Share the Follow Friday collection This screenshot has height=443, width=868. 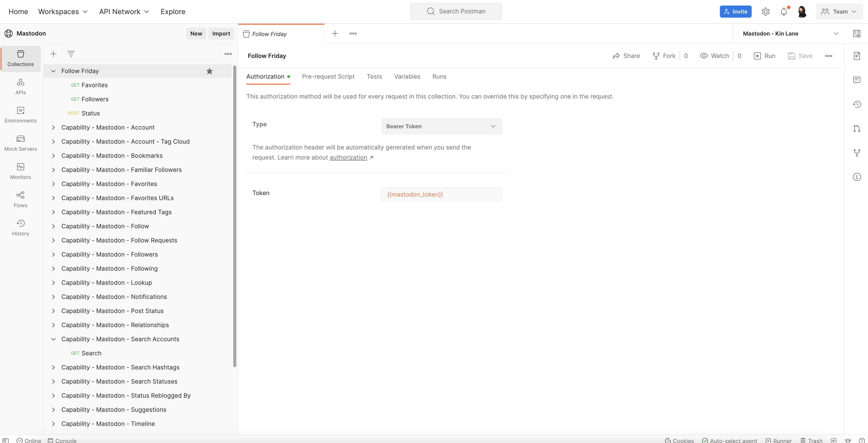[626, 56]
